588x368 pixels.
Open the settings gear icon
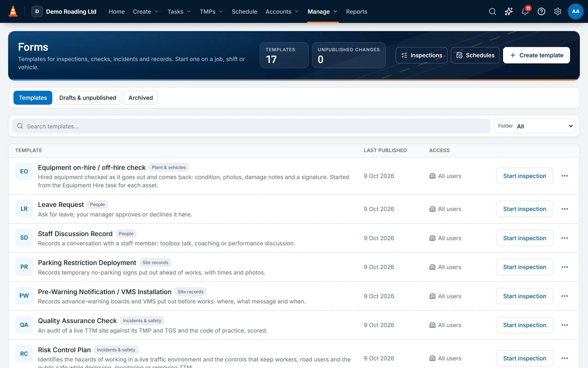[558, 11]
